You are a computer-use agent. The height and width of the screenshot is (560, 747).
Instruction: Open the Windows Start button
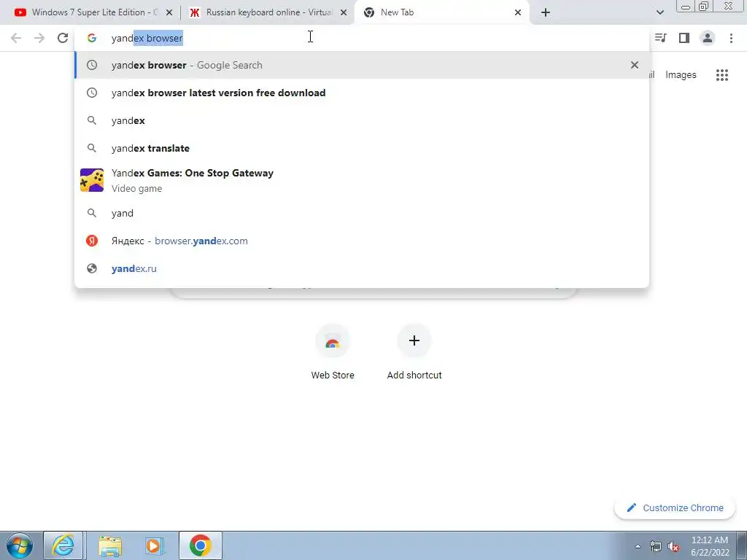19,545
